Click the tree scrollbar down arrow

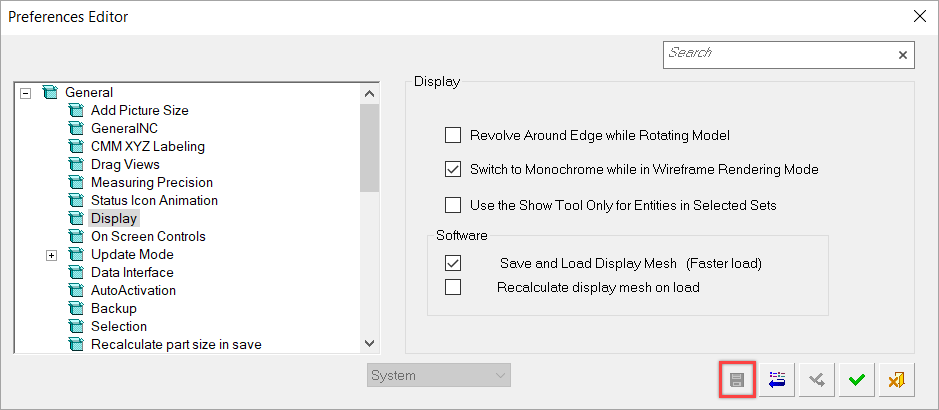(369, 343)
